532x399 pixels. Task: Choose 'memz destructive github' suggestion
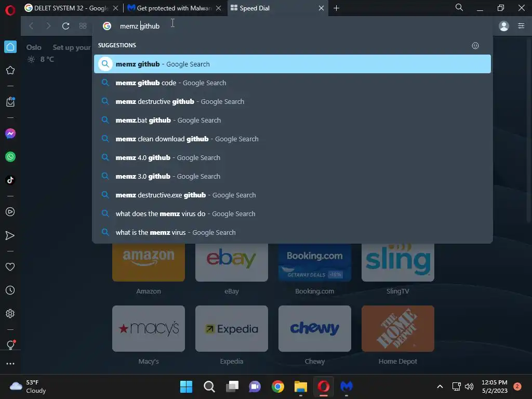[292, 101]
